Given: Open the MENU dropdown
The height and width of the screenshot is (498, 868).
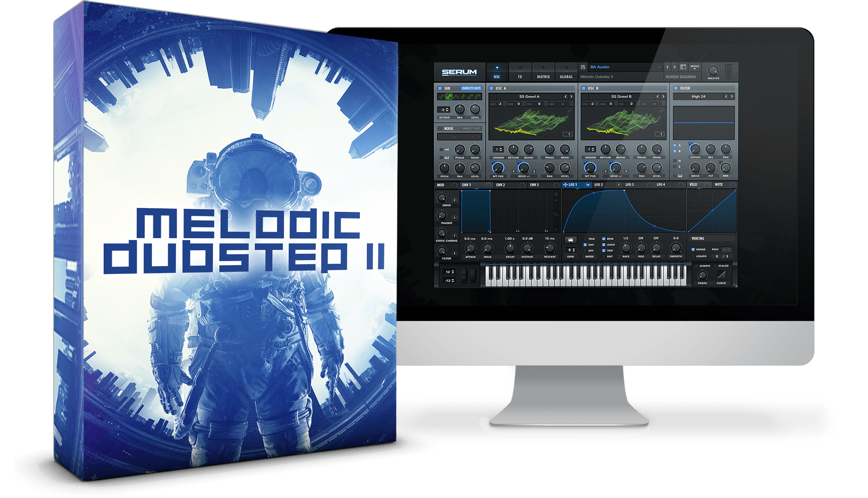Looking at the screenshot, I should point(695,67).
